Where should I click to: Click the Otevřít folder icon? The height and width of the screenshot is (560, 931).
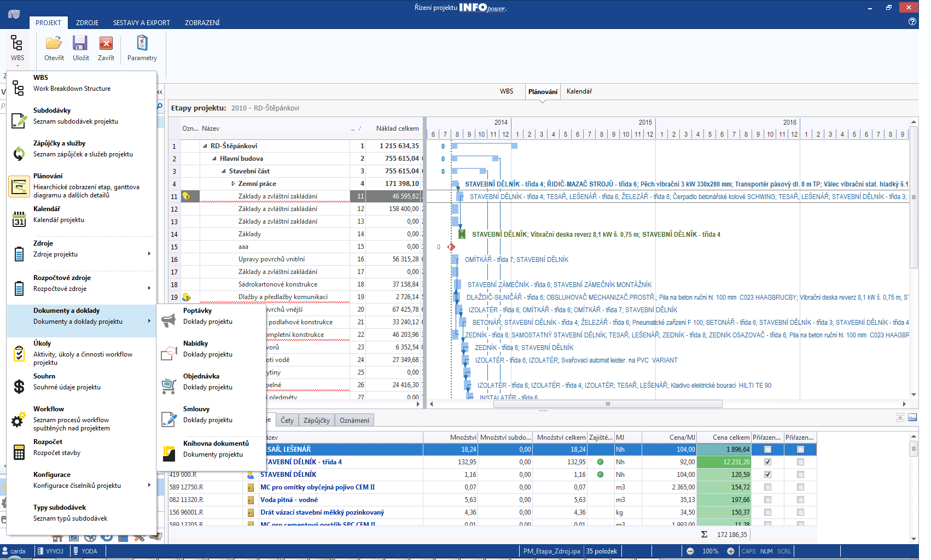tap(54, 44)
